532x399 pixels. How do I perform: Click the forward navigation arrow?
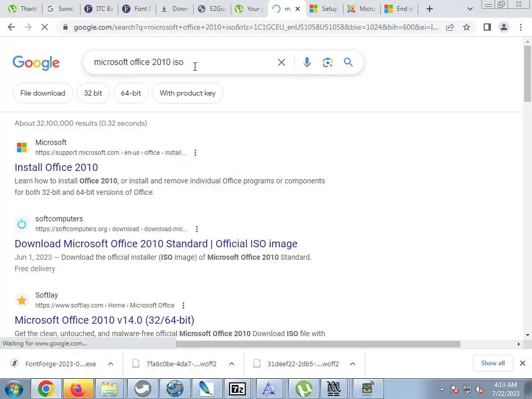coord(28,27)
